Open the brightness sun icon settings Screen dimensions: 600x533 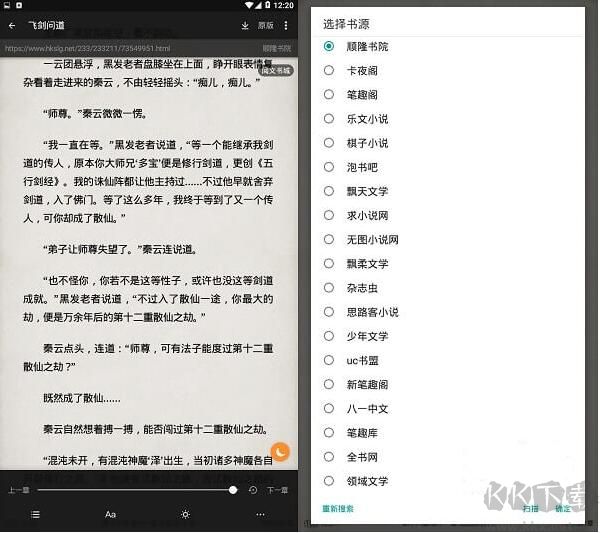point(186,515)
